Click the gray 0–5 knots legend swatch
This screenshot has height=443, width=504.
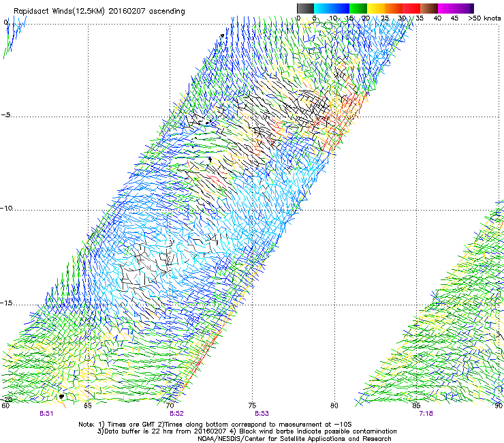click(x=305, y=8)
